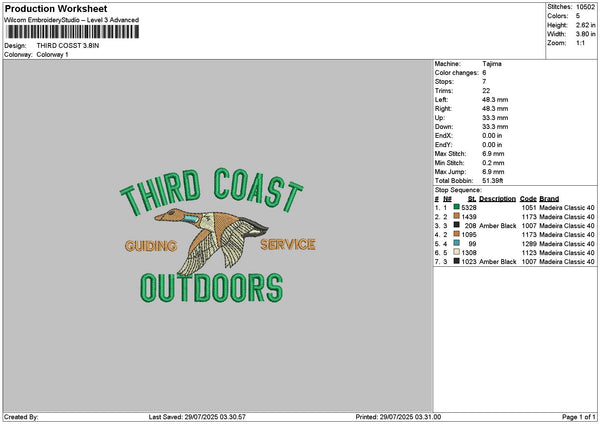Click the Zoom value 1:1
This screenshot has width=600, height=424.
pos(580,43)
